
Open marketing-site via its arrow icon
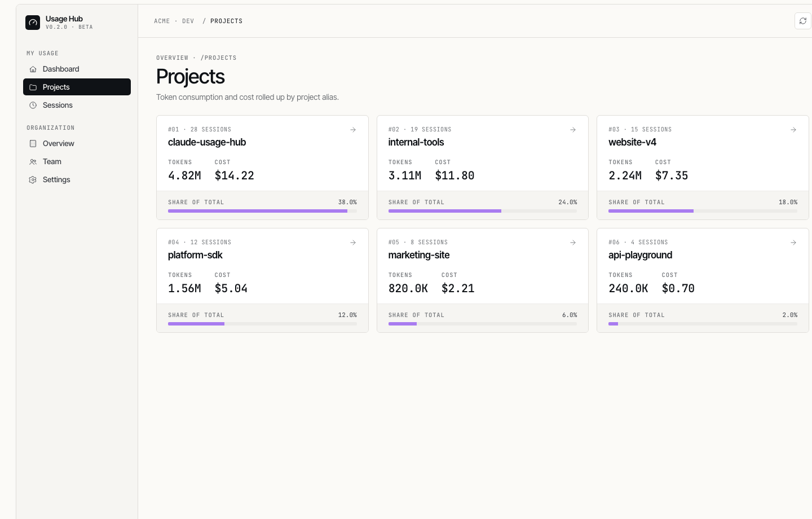(x=573, y=243)
